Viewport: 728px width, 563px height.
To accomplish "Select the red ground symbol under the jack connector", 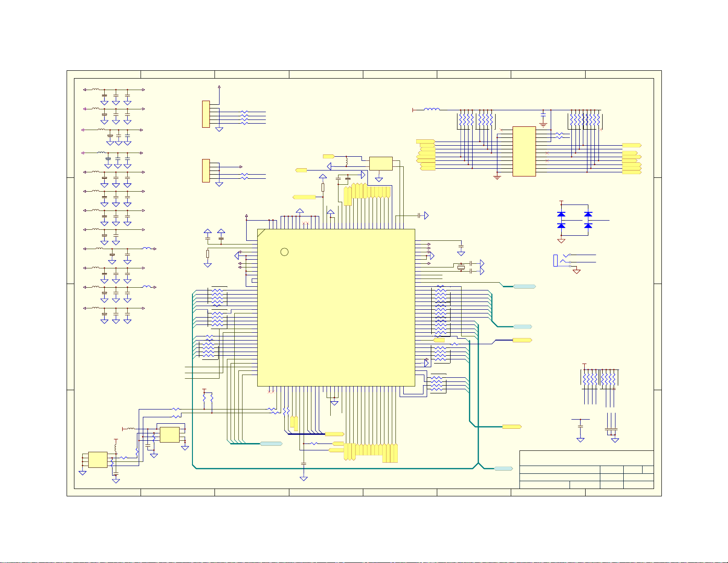I will point(576,272).
